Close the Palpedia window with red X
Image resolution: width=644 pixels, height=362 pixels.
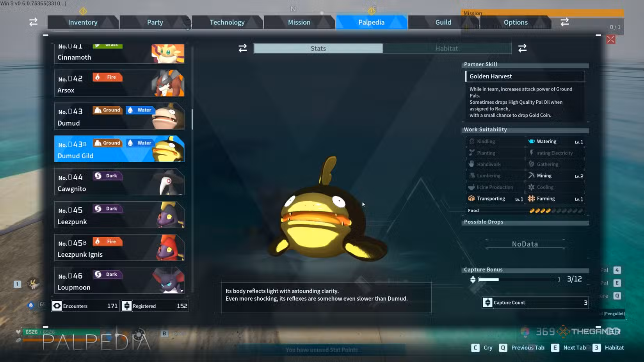click(x=611, y=39)
